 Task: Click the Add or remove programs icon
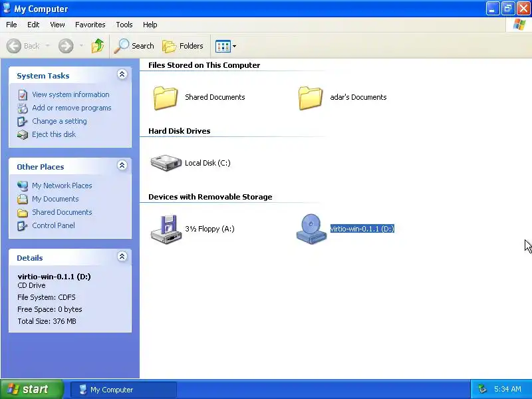(x=23, y=108)
